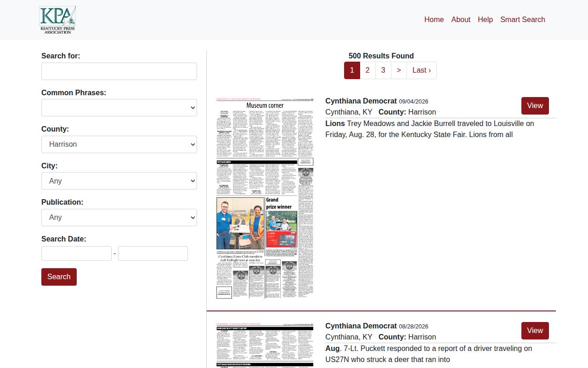Go to results page 3
This screenshot has height=368, width=588.
[383, 70]
